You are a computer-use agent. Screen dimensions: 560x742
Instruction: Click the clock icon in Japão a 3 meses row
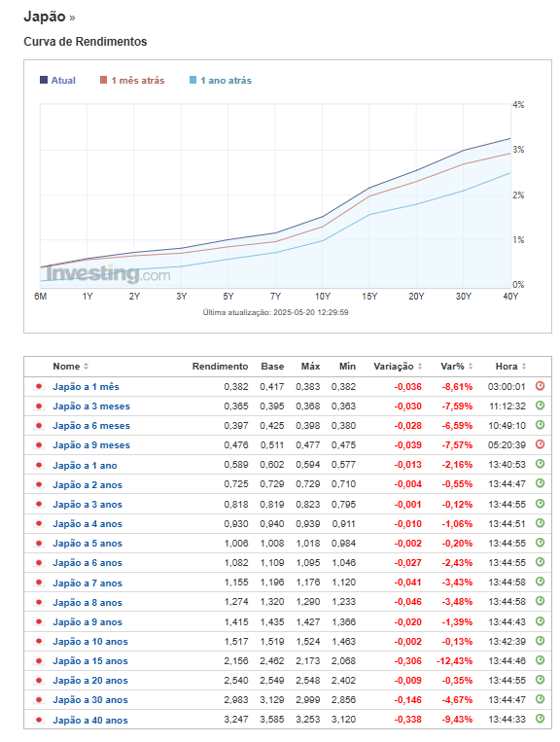tap(540, 406)
